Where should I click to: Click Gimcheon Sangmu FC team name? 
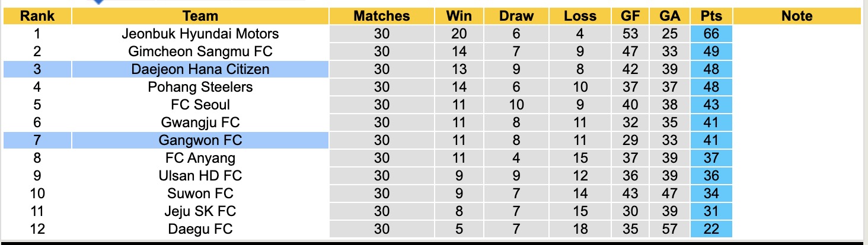(200, 51)
